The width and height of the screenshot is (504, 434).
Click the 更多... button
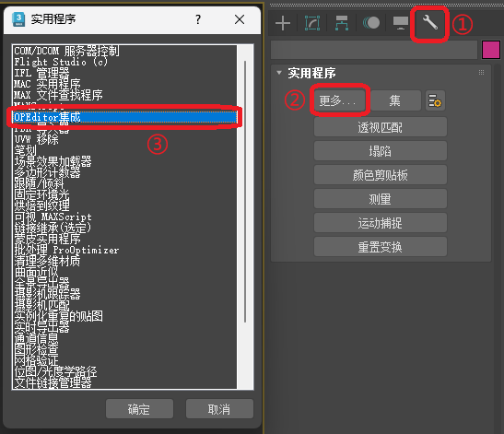339,100
